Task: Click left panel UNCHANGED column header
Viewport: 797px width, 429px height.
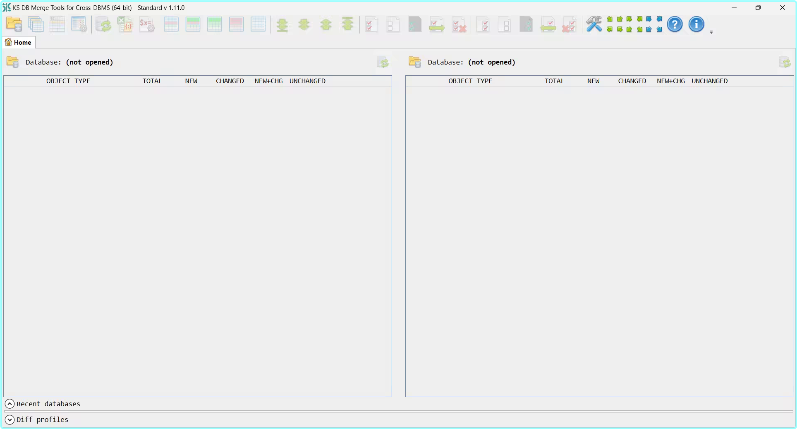Action: (308, 81)
